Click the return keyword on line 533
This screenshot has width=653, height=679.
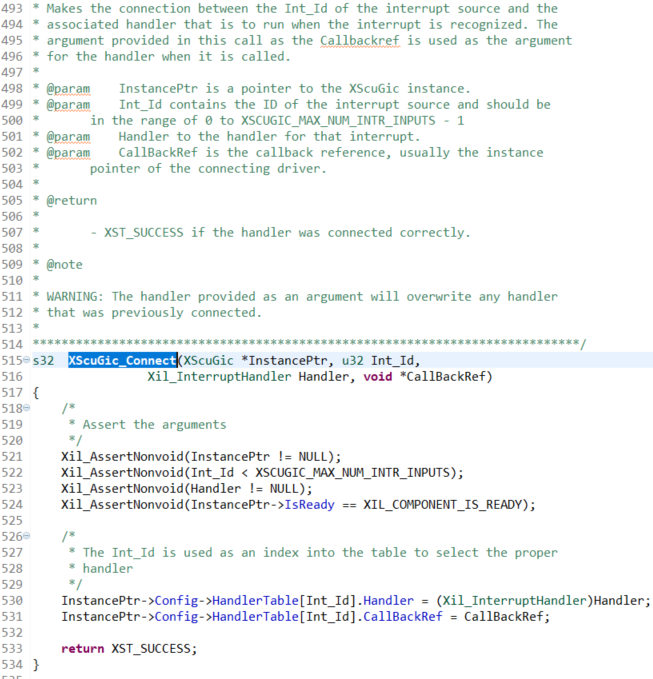(83, 649)
